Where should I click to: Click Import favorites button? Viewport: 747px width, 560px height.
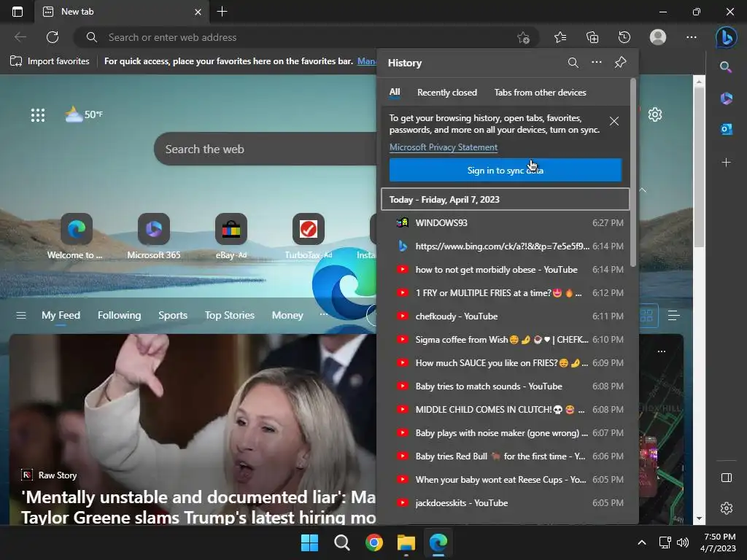point(50,61)
